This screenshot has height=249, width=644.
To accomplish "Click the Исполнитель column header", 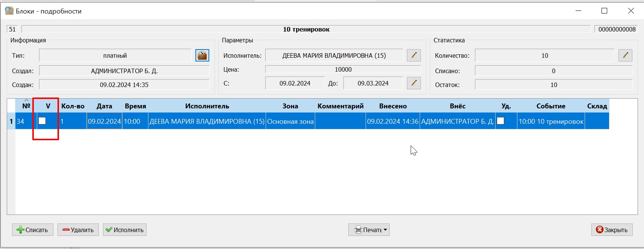I will pos(207,106).
